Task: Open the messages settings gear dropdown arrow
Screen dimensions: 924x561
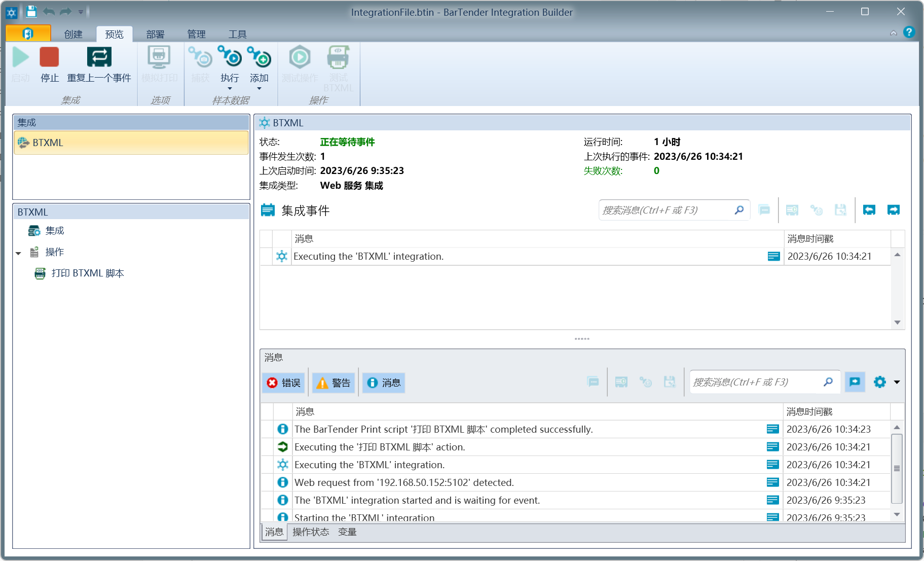Action: [x=897, y=382]
